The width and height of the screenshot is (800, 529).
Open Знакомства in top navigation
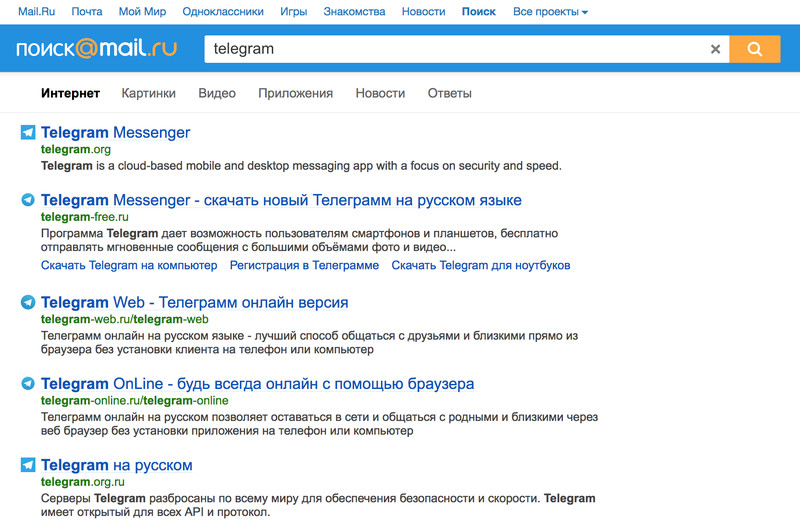[354, 12]
